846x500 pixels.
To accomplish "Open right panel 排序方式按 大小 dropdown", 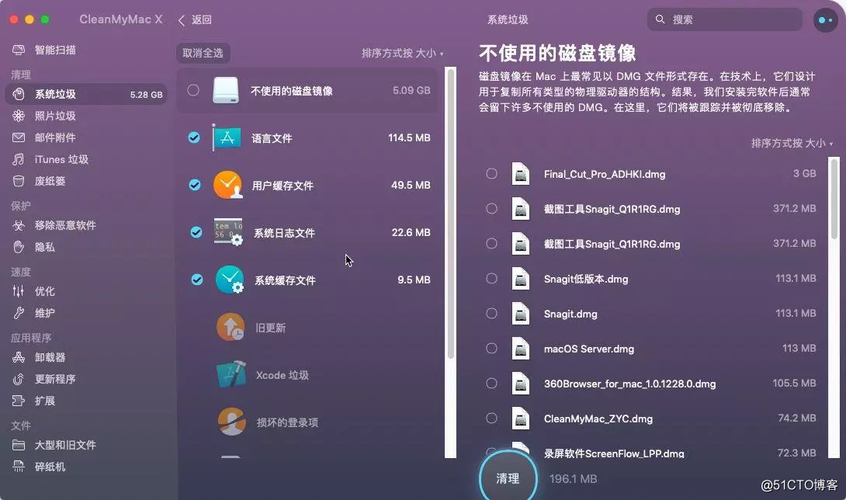I will tap(792, 143).
